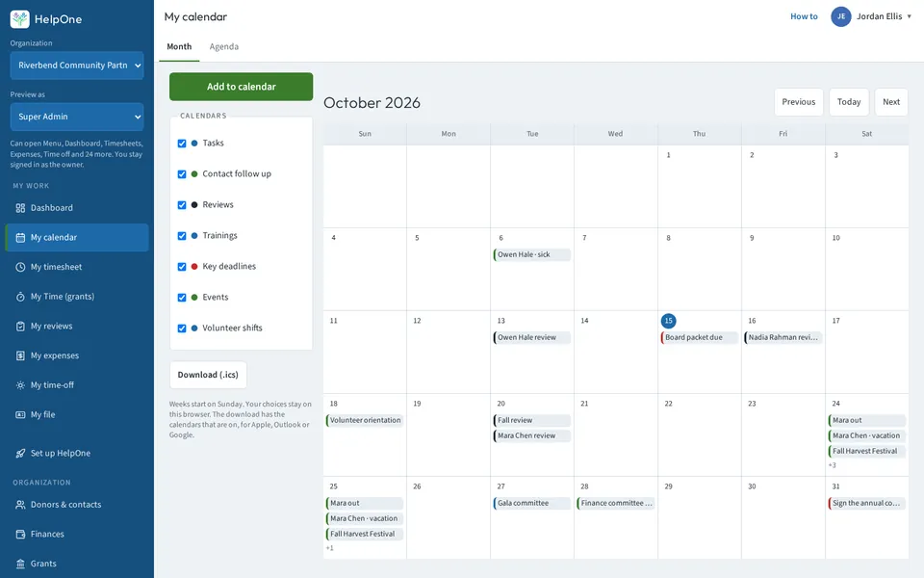Image resolution: width=924 pixels, height=578 pixels.
Task: Open My timesheet from the sidebar
Action: pyautogui.click(x=77, y=267)
